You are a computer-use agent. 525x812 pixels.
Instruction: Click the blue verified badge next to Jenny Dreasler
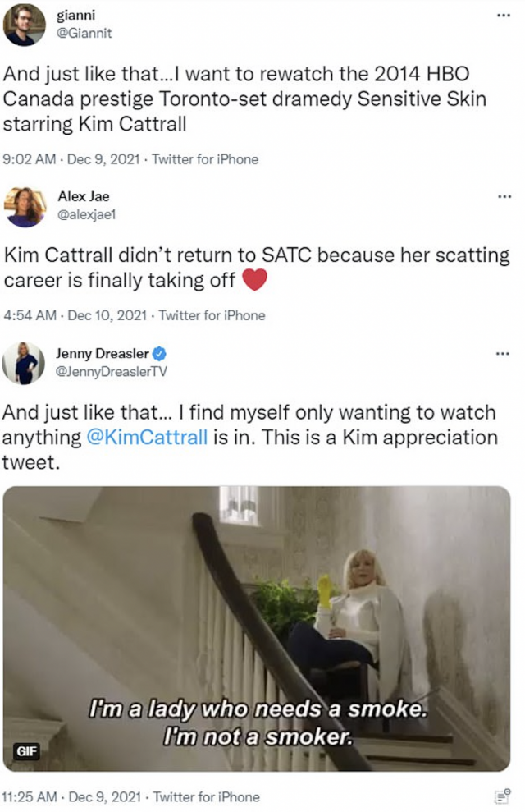tap(160, 354)
